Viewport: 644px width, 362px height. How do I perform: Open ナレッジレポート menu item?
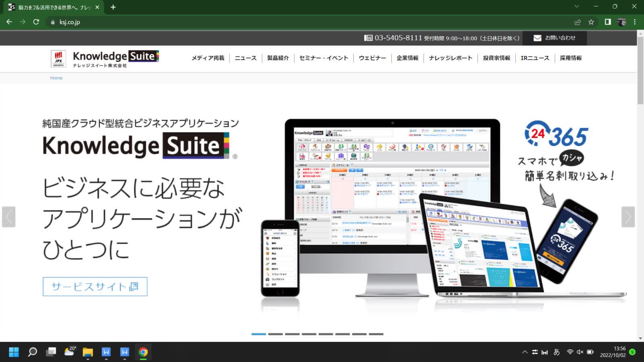pos(451,58)
